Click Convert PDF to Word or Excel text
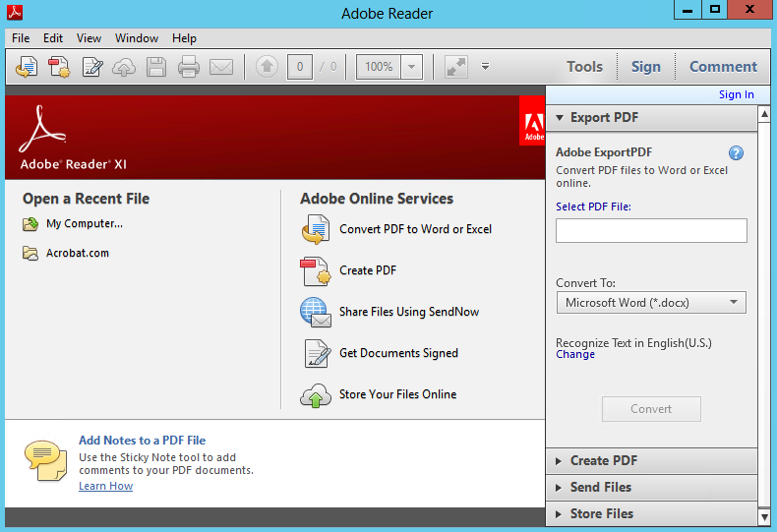This screenshot has height=532, width=777. pyautogui.click(x=415, y=229)
